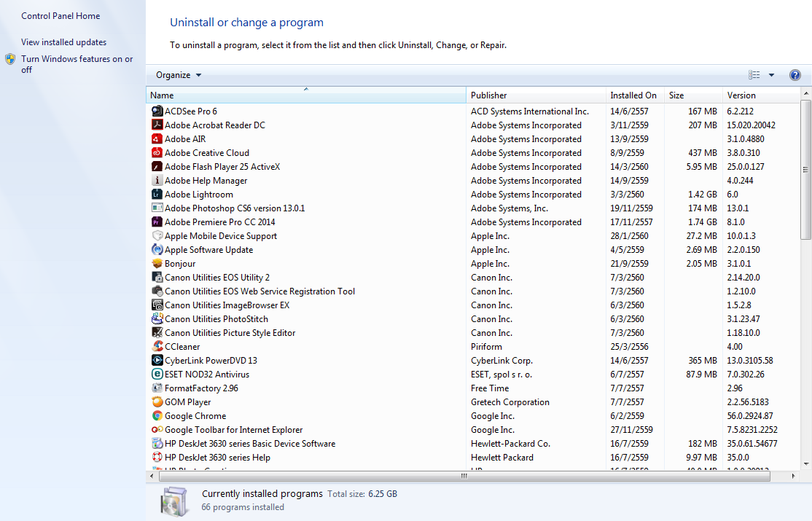Click the Canon ImageBrowser EX icon
Viewport: 812px width, 521px height.
(157, 305)
